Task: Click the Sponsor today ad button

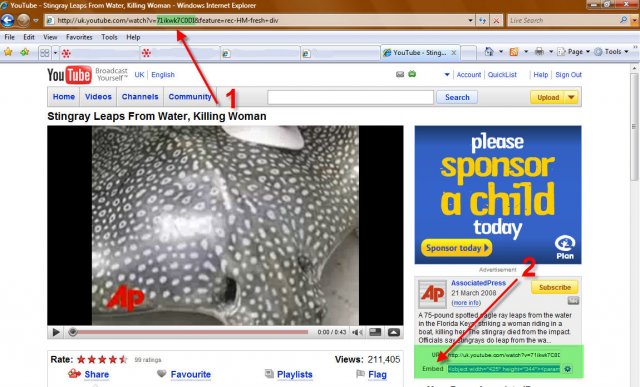Action: point(456,248)
